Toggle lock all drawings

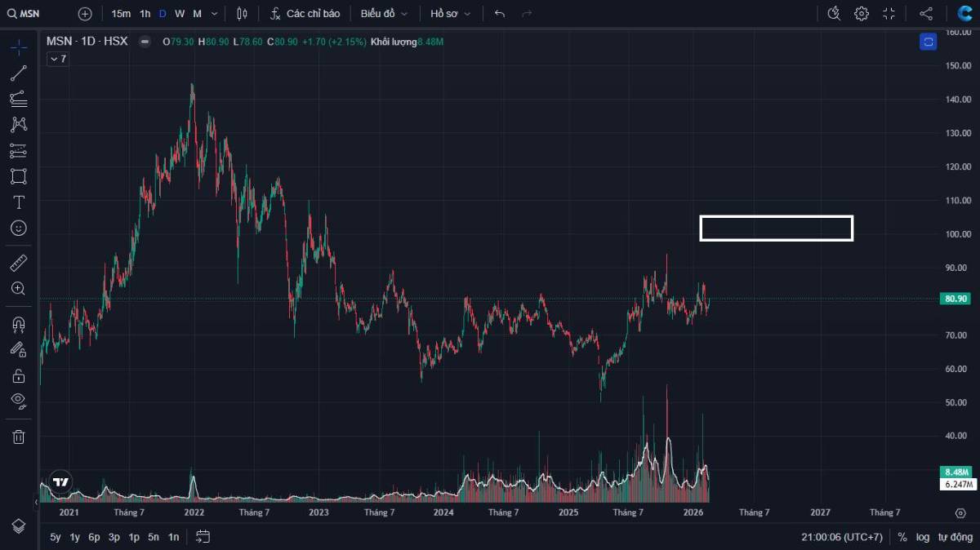[x=18, y=375]
